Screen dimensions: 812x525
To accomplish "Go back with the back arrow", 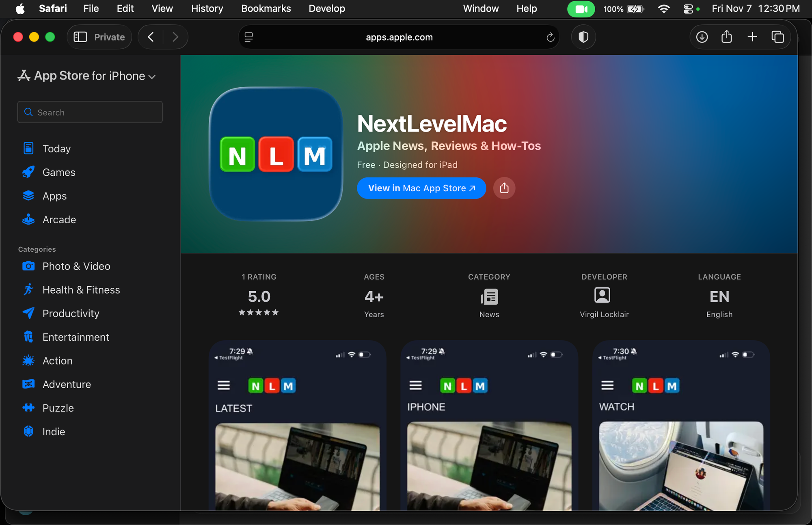I will [151, 37].
